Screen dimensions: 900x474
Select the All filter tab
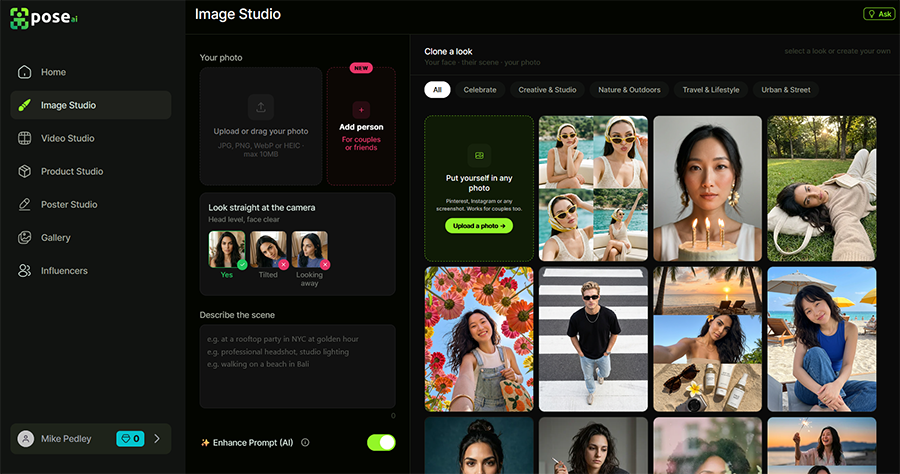coord(437,90)
